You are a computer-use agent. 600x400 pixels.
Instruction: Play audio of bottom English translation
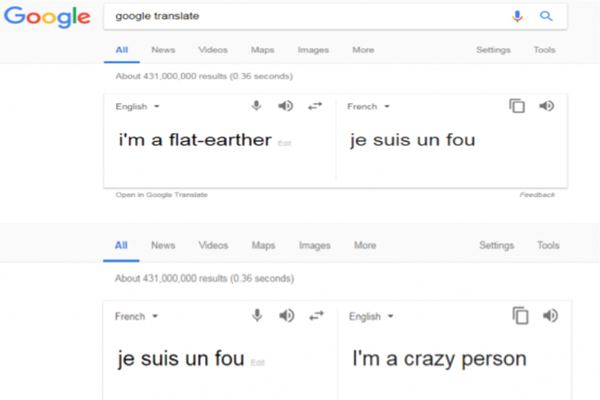tap(550, 316)
